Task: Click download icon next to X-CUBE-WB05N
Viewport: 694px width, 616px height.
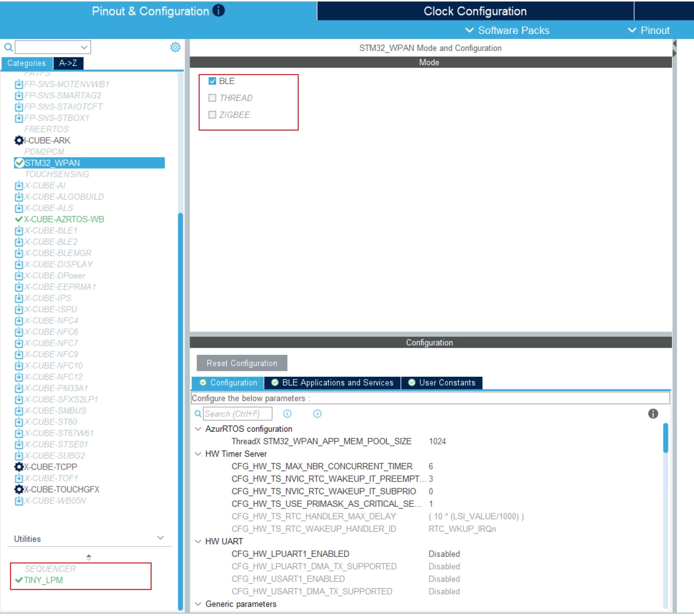Action: tap(19, 501)
